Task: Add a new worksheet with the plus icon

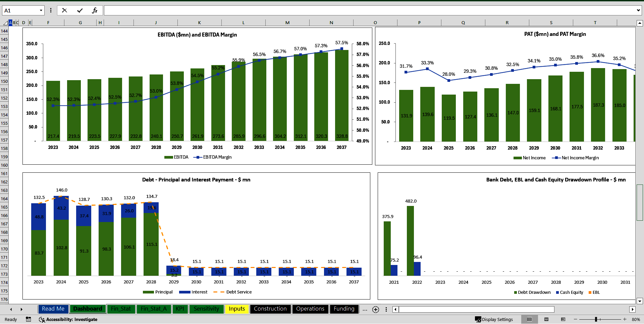Action: [x=375, y=309]
